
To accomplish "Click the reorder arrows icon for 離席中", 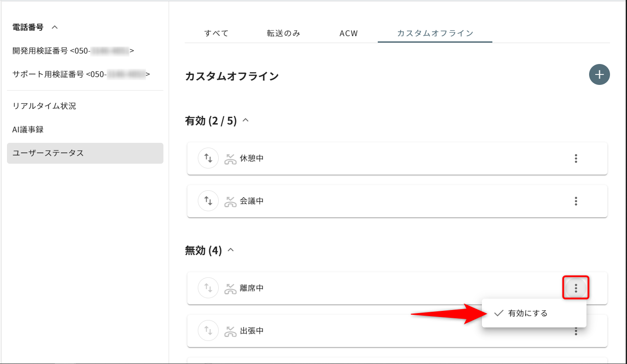I will pyautogui.click(x=208, y=288).
